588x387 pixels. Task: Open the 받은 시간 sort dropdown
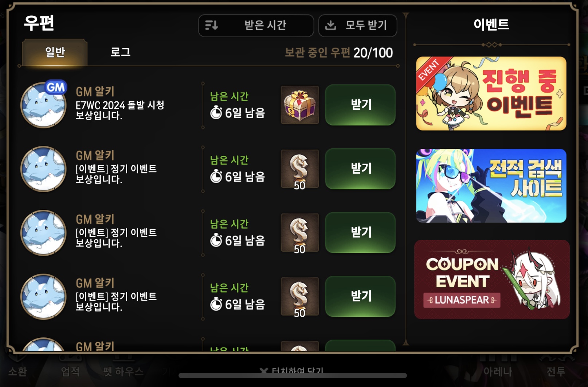(x=256, y=26)
